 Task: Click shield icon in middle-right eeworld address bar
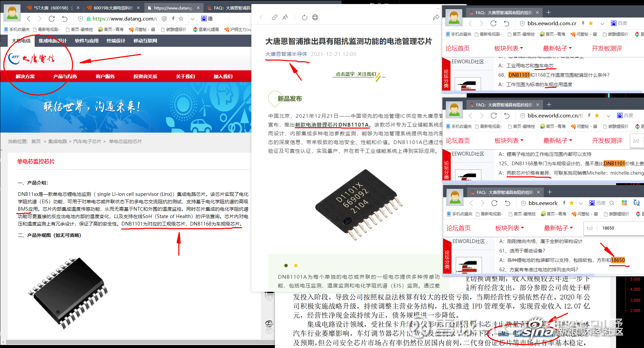pos(523,115)
